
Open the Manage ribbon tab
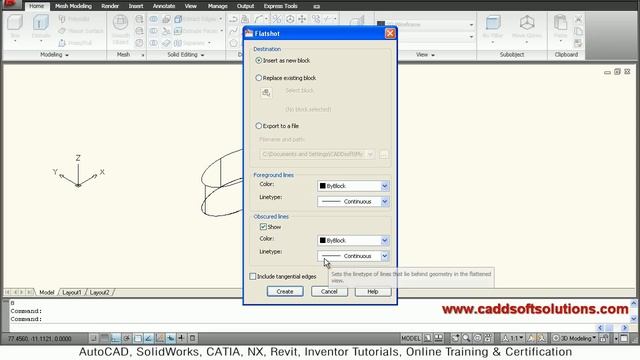pos(218,6)
